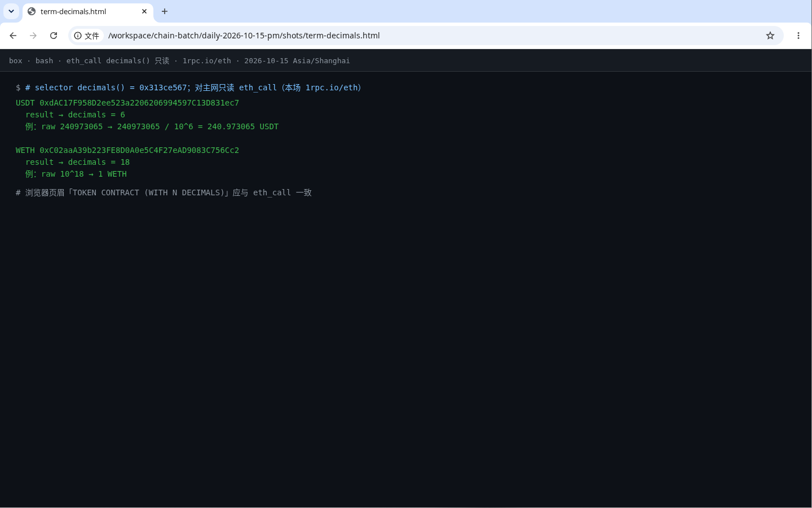Click the USDT contract address line
This screenshot has height=508, width=812.
(127, 103)
